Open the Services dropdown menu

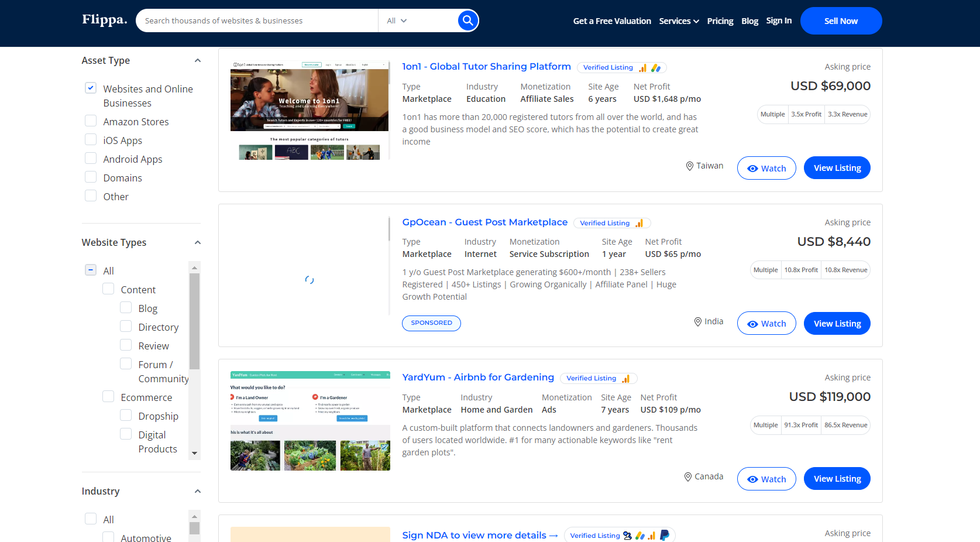(679, 21)
